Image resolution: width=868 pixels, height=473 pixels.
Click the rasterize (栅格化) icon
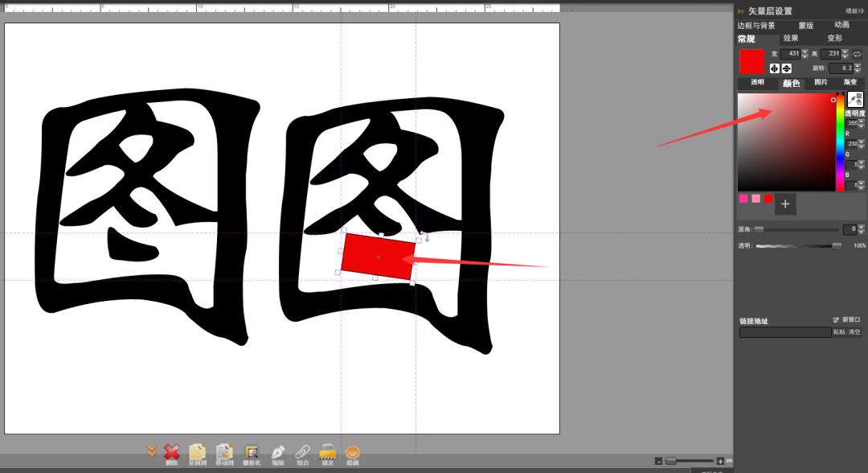(x=251, y=450)
